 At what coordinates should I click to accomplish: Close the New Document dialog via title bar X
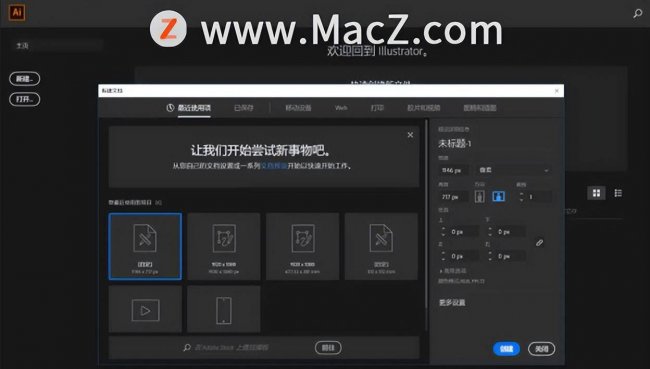coord(557,91)
